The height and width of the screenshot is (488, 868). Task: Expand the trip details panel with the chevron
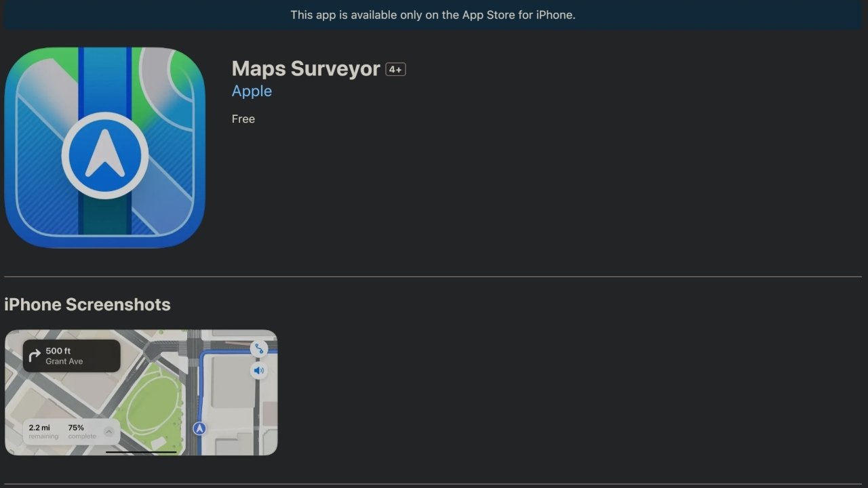click(x=109, y=431)
